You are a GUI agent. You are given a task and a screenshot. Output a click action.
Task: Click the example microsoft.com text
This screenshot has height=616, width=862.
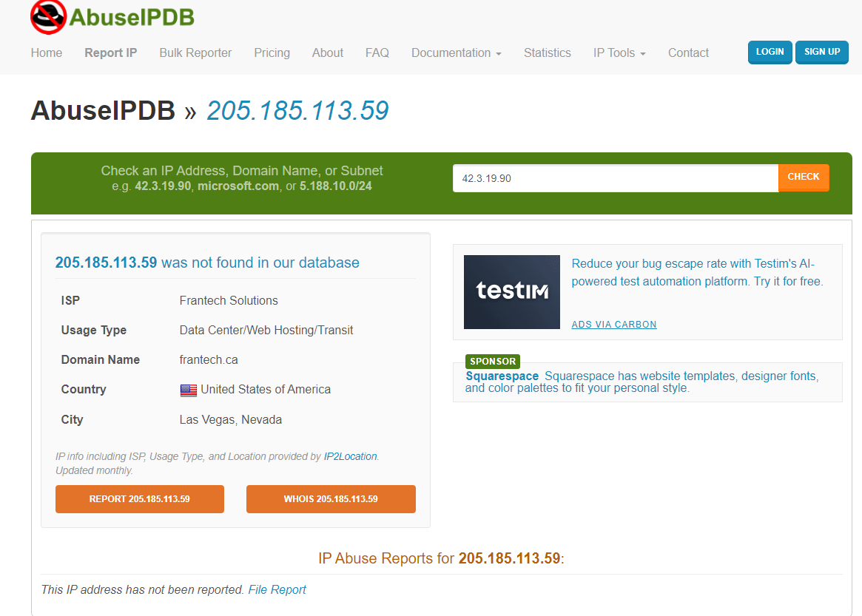238,186
